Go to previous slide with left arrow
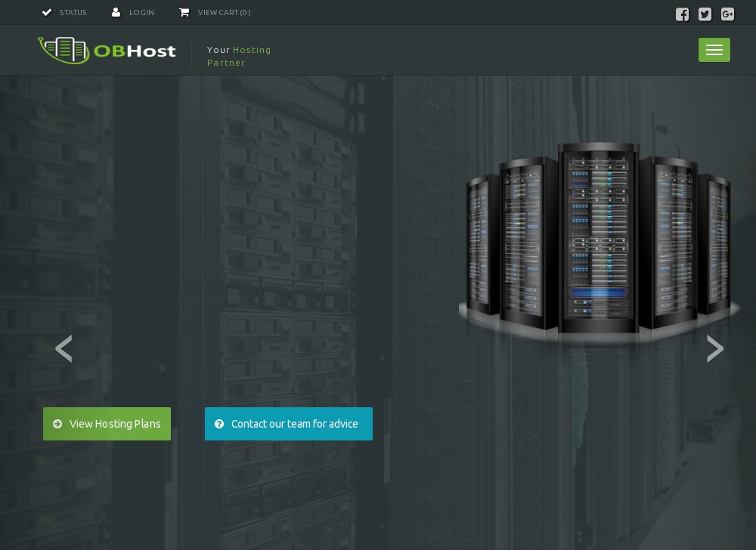The image size is (756, 550). [64, 348]
